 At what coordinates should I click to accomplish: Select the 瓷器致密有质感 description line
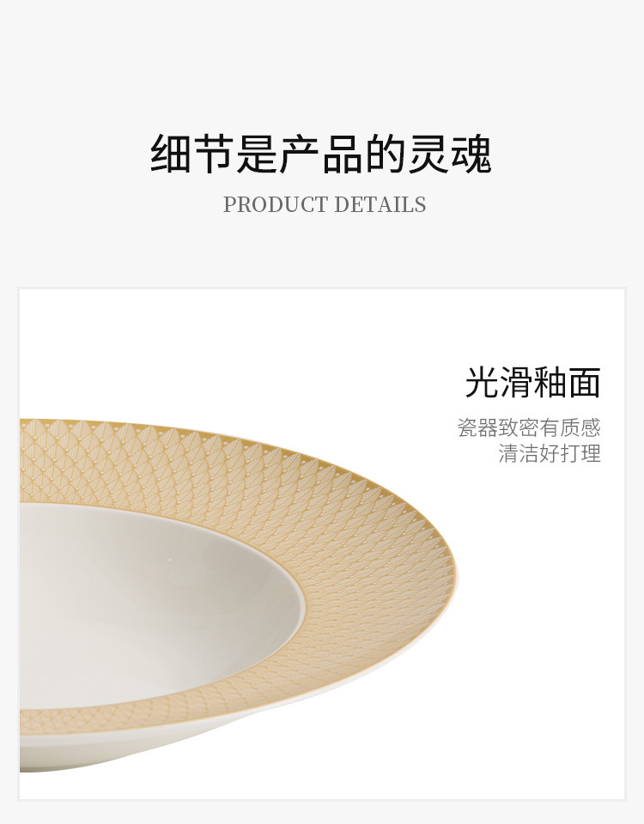click(528, 427)
